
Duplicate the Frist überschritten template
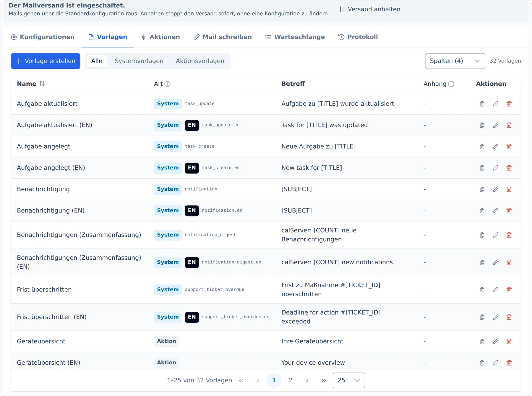(482, 290)
